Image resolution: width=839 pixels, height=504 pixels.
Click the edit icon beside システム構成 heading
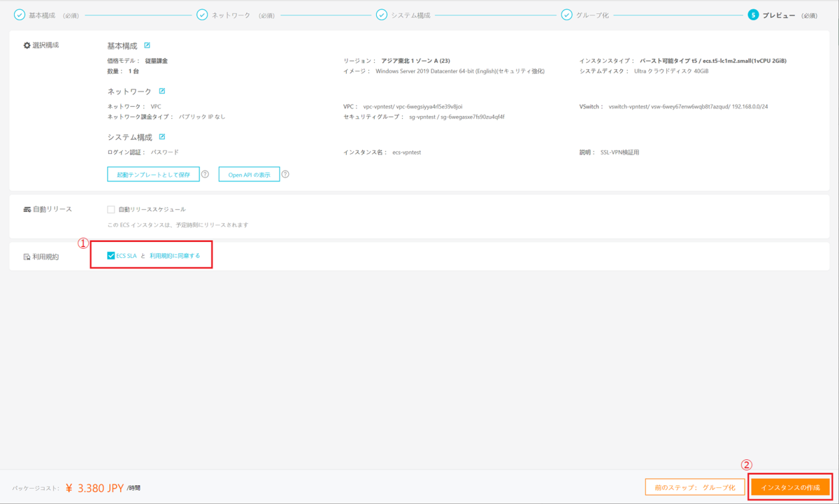162,137
